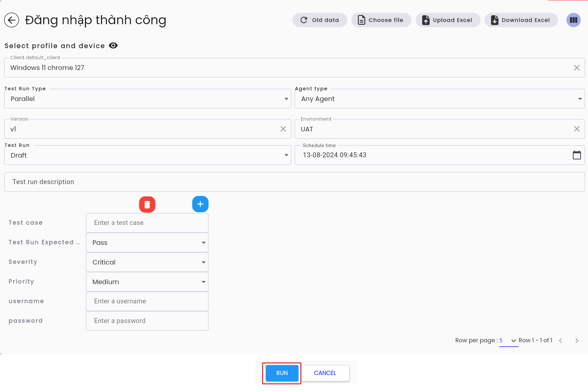Open the Test Run Draft dropdown
588x392 pixels.
click(147, 155)
